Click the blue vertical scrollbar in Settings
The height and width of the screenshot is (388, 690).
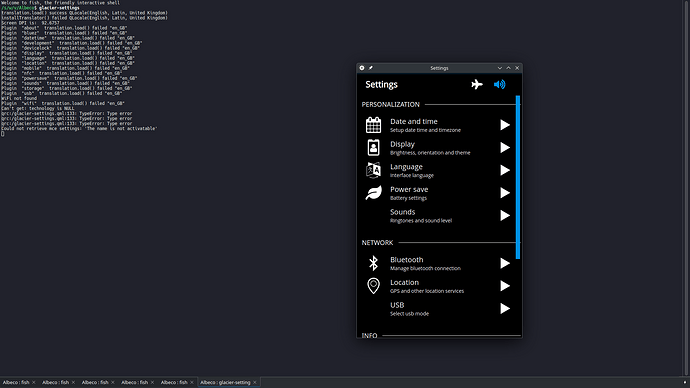[518, 177]
